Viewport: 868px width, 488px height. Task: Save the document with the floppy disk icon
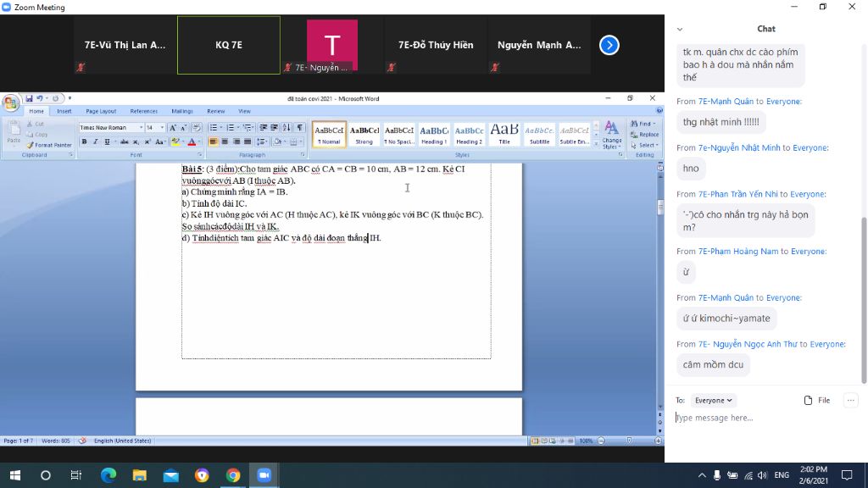point(29,98)
